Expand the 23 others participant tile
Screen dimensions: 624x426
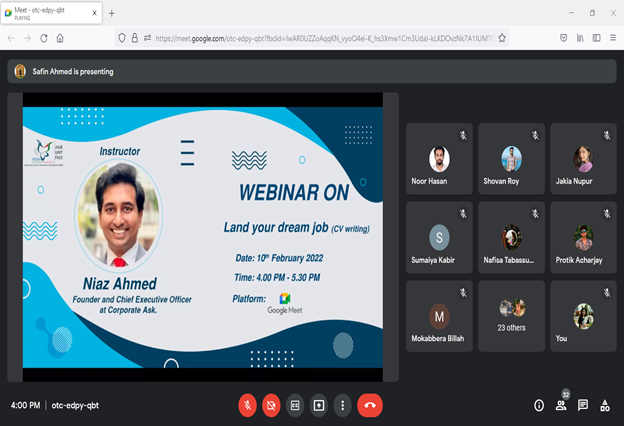click(512, 315)
